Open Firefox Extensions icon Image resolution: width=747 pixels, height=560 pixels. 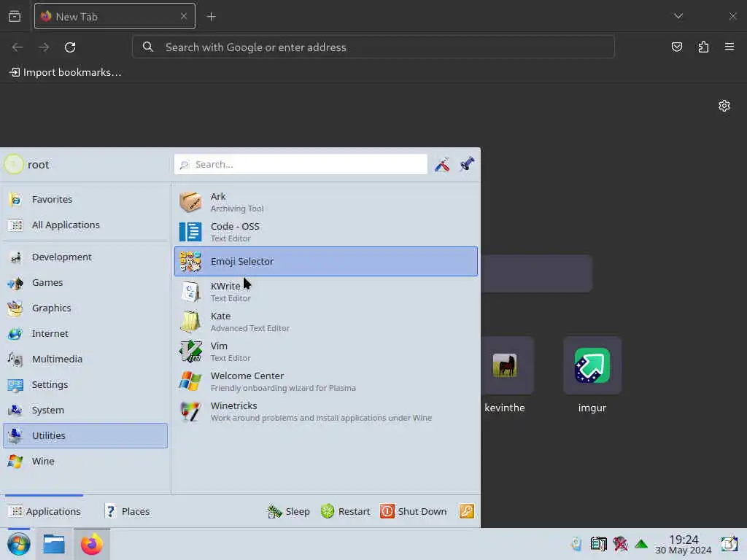pyautogui.click(x=703, y=47)
